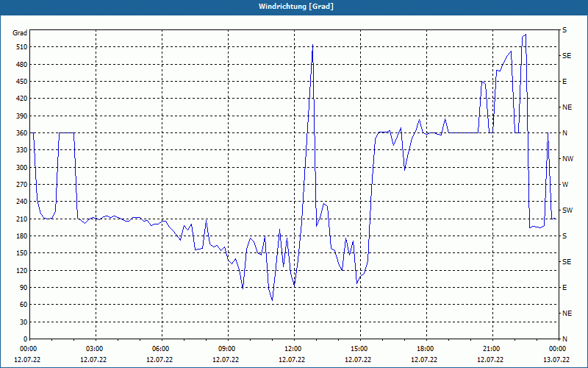Click the "W" compass label
The image size is (588, 368).
pos(565,185)
